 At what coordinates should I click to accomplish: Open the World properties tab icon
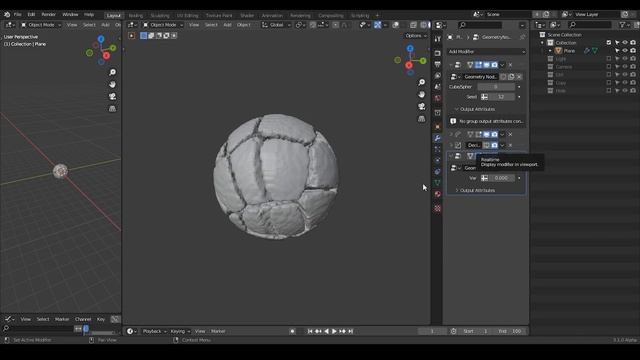tap(438, 98)
